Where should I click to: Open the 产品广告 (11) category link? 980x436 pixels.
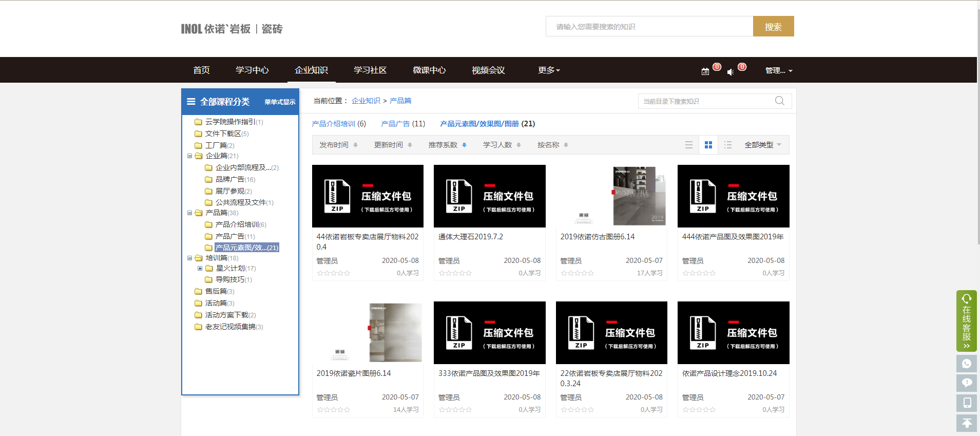[403, 124]
